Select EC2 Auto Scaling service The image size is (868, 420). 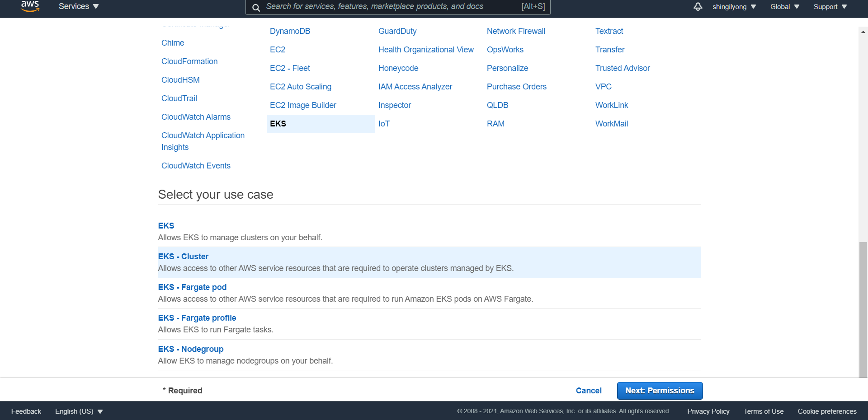pyautogui.click(x=301, y=87)
